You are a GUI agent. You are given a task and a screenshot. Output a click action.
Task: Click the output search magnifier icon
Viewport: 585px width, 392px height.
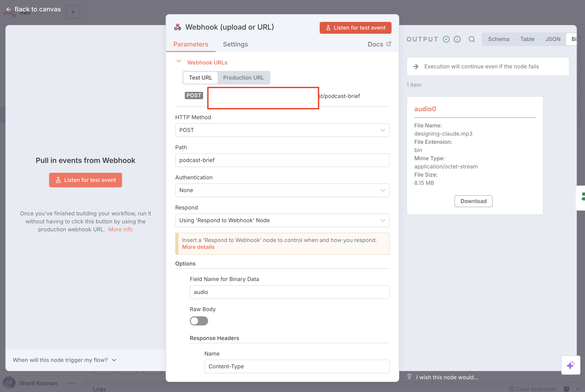click(x=472, y=39)
